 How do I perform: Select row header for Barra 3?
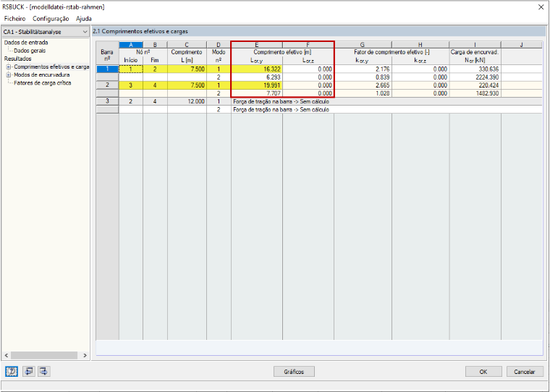pos(107,101)
